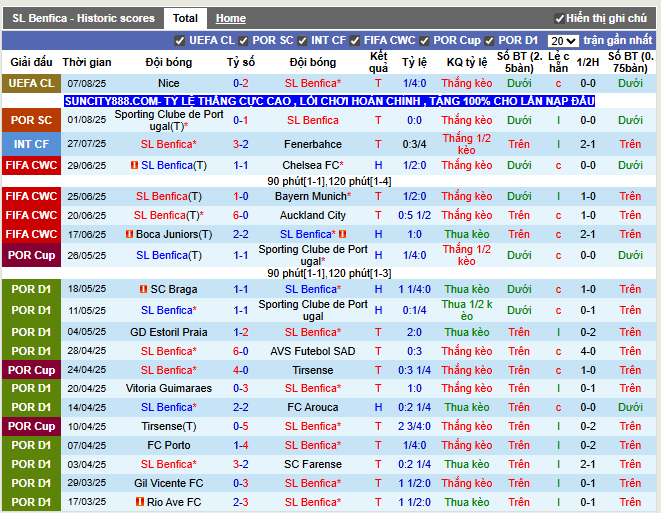Click red card icon next to Boca Juniors(T)
The height and width of the screenshot is (513, 661).
coord(129,234)
